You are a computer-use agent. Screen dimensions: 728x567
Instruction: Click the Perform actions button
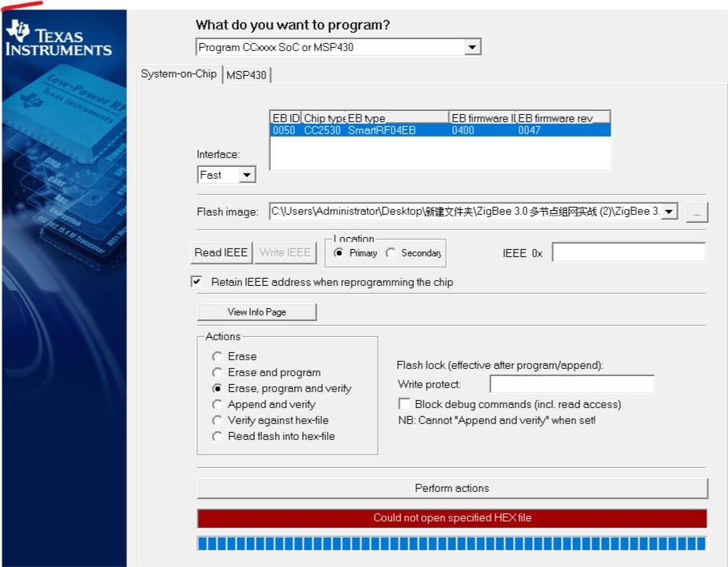tap(452, 488)
